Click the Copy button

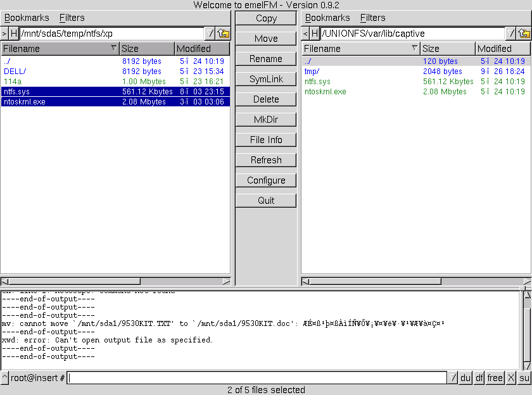266,18
